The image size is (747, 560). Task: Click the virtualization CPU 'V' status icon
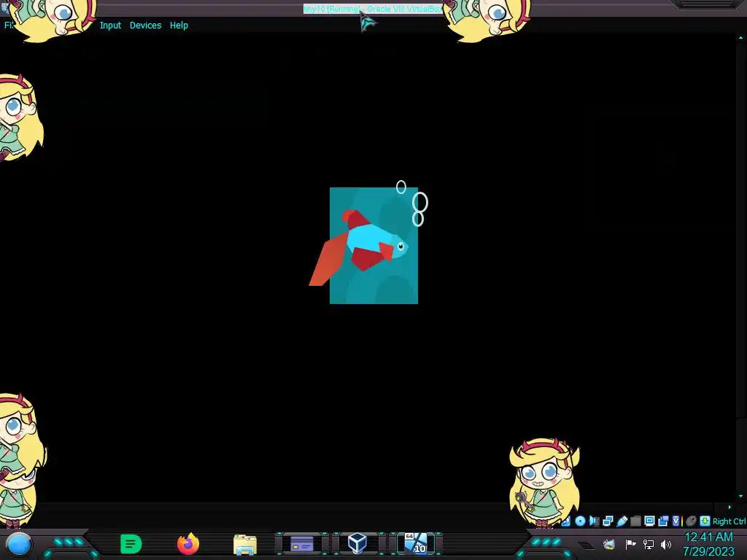coord(676,521)
